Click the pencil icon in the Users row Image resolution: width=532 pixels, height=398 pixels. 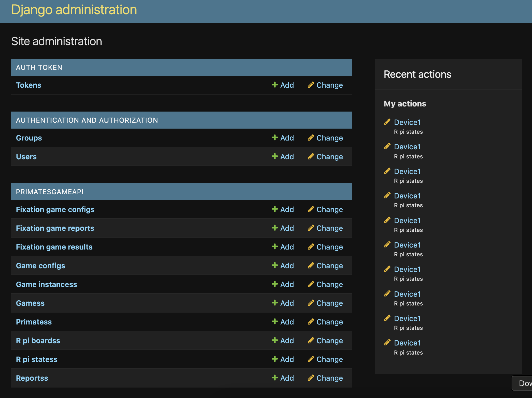tap(311, 156)
